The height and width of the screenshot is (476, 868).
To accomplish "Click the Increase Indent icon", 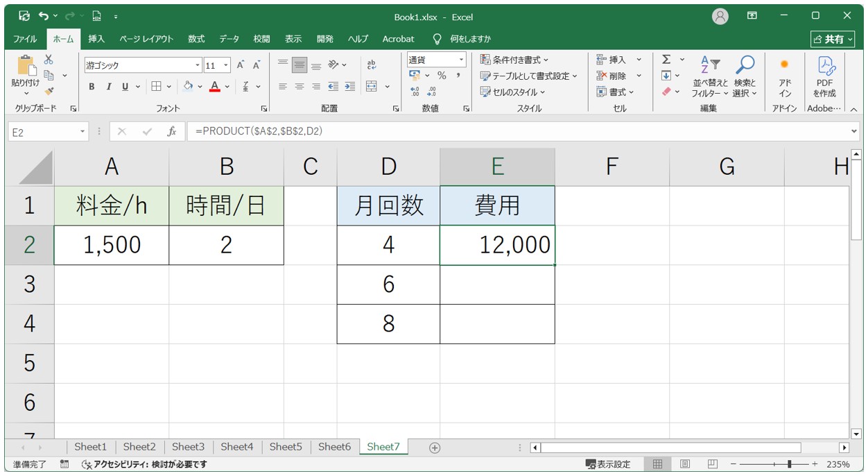I will click(349, 87).
